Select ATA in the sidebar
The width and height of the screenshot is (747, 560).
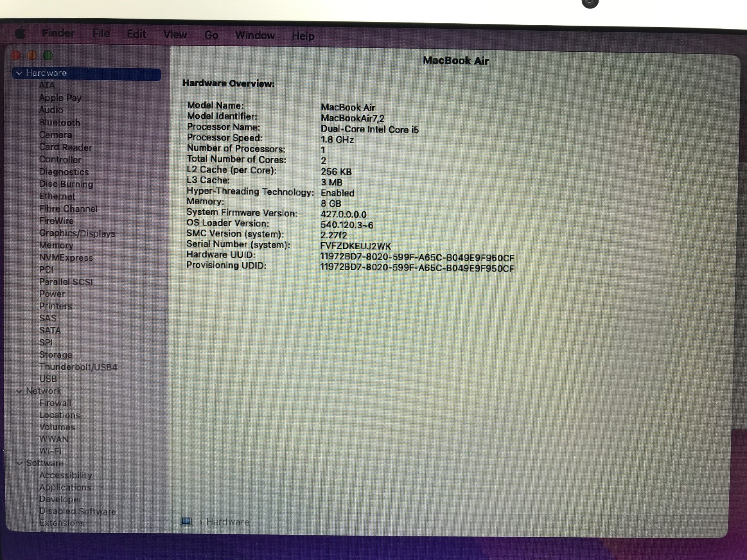pyautogui.click(x=47, y=85)
